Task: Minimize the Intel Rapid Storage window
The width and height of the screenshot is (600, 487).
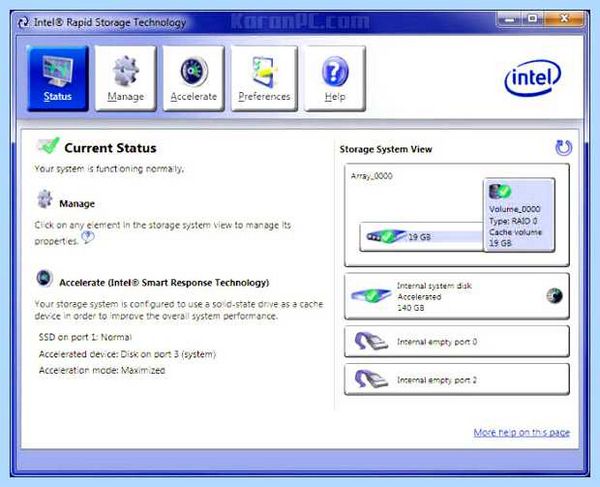Action: point(510,18)
